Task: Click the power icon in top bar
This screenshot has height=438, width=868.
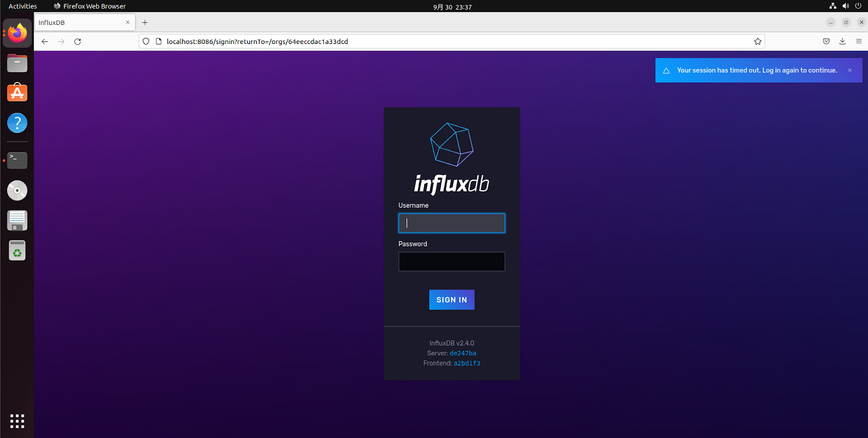Action: tap(858, 6)
